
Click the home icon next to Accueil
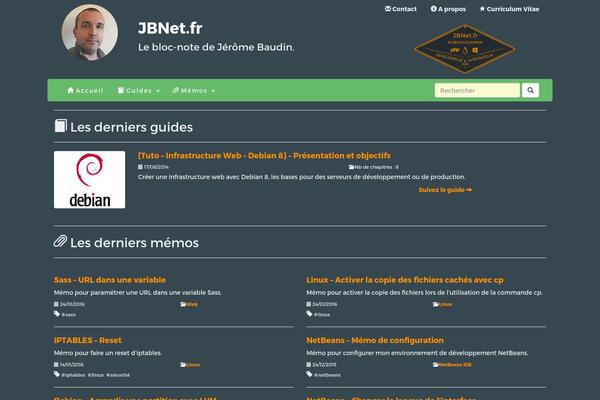click(70, 90)
